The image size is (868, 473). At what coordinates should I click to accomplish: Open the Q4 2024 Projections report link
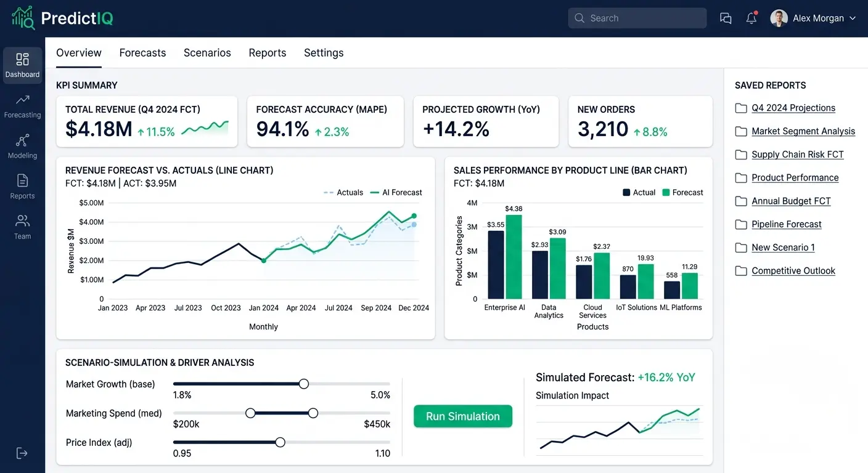coord(793,108)
